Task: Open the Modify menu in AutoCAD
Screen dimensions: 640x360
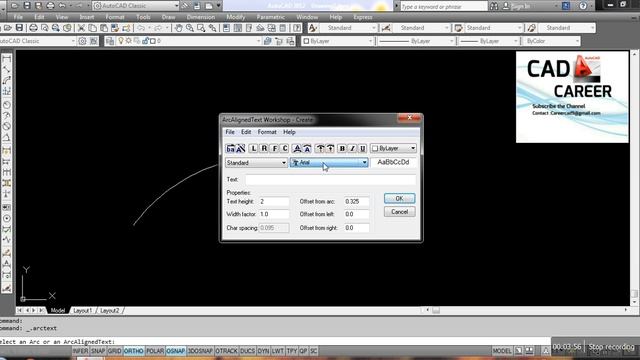Action: 236,17
